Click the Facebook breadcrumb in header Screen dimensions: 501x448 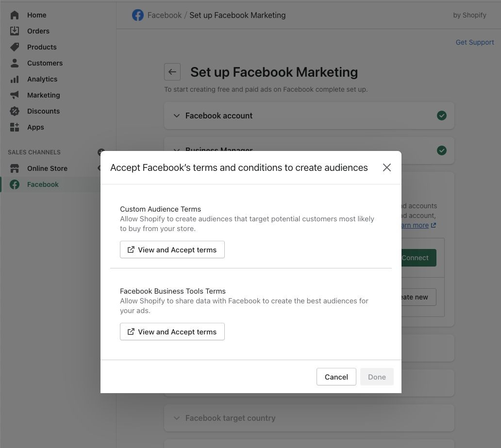[164, 15]
